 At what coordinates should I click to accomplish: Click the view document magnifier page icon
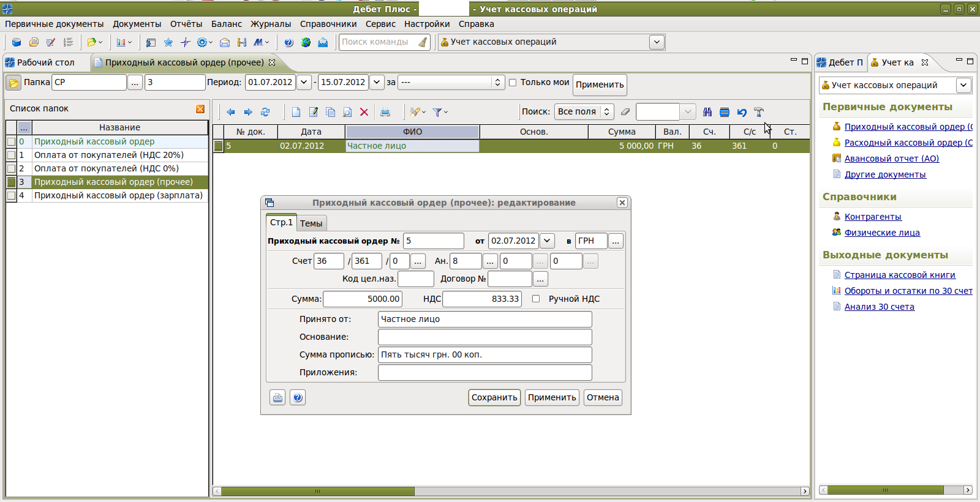347,112
